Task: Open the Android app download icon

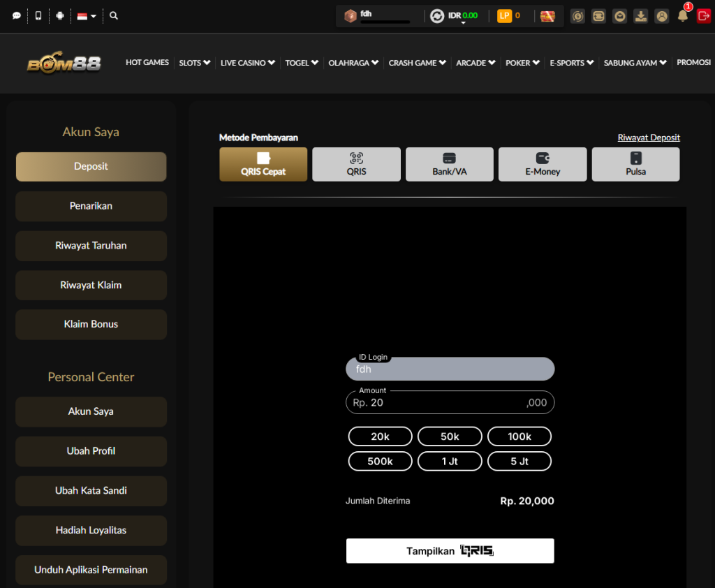Action: [60, 15]
